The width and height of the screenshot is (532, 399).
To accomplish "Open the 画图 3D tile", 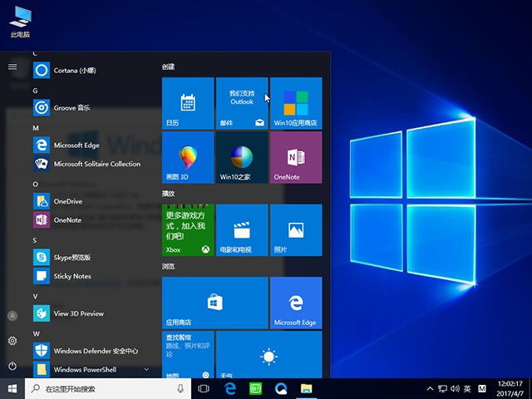I will 188,157.
